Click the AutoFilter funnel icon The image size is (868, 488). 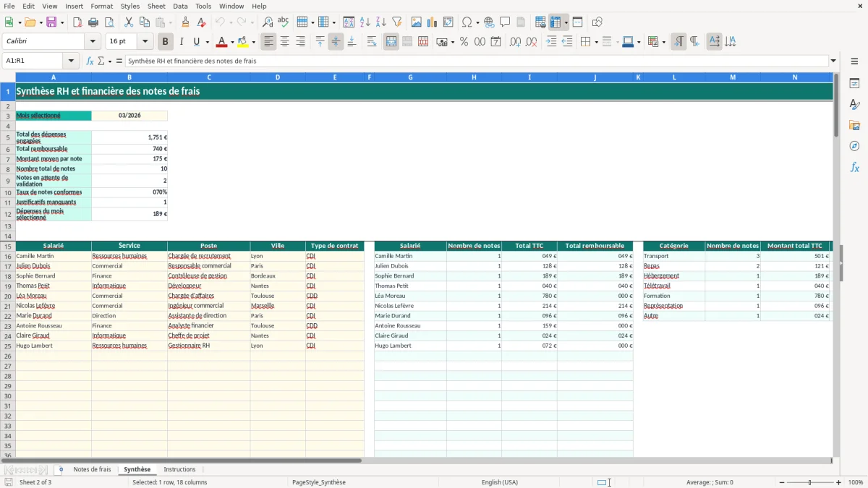[397, 22]
